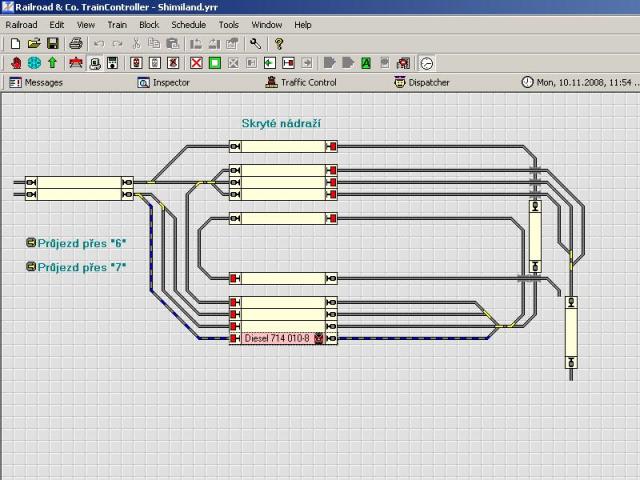
Task: Open the Inspector window
Action: pos(164,82)
